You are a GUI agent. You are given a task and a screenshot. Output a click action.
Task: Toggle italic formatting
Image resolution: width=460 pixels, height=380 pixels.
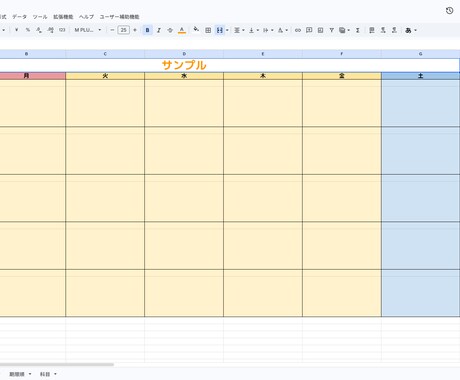pos(159,30)
